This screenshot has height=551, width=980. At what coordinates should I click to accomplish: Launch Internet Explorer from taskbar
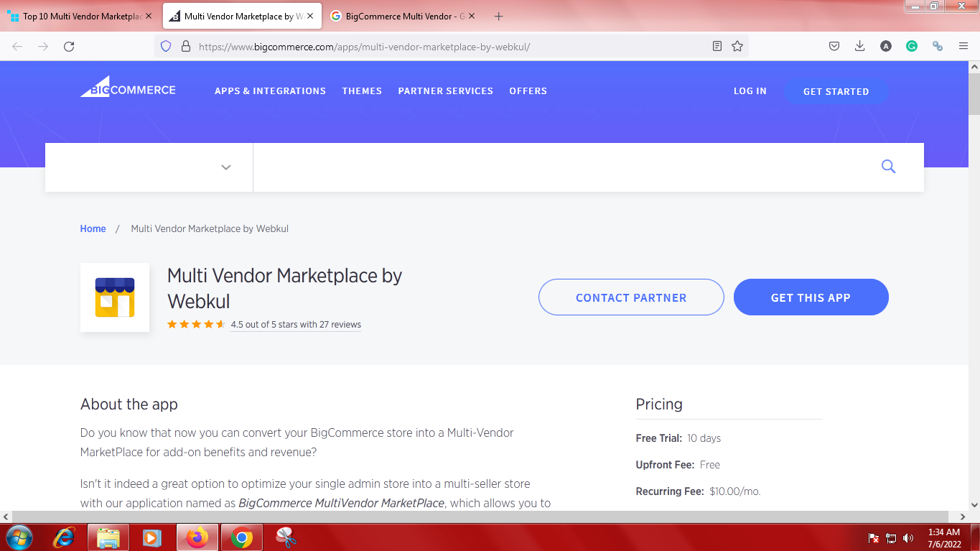[65, 537]
